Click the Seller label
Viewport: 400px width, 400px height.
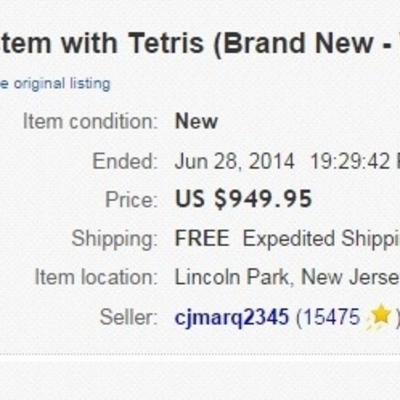click(128, 317)
